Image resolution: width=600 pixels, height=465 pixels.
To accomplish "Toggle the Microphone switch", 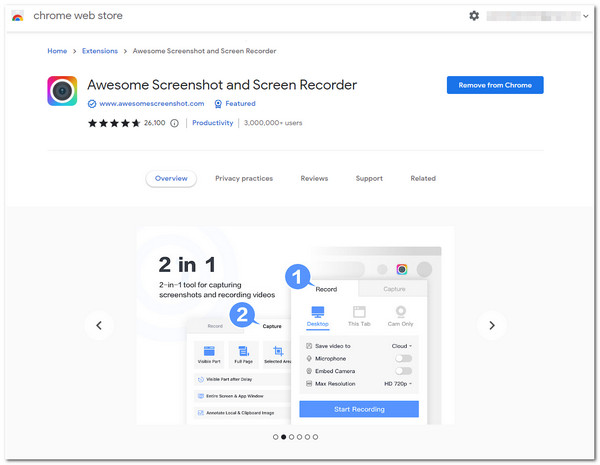I will (x=403, y=358).
